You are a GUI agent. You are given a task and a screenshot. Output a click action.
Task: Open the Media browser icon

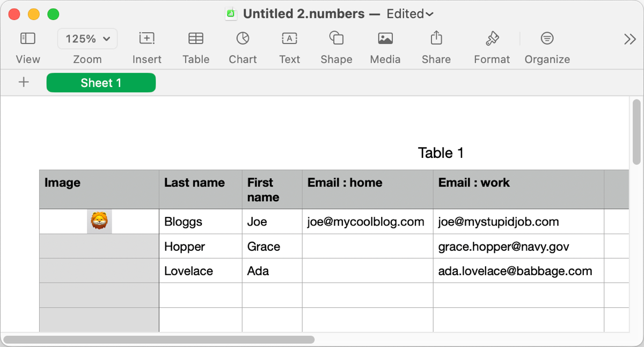pos(385,39)
